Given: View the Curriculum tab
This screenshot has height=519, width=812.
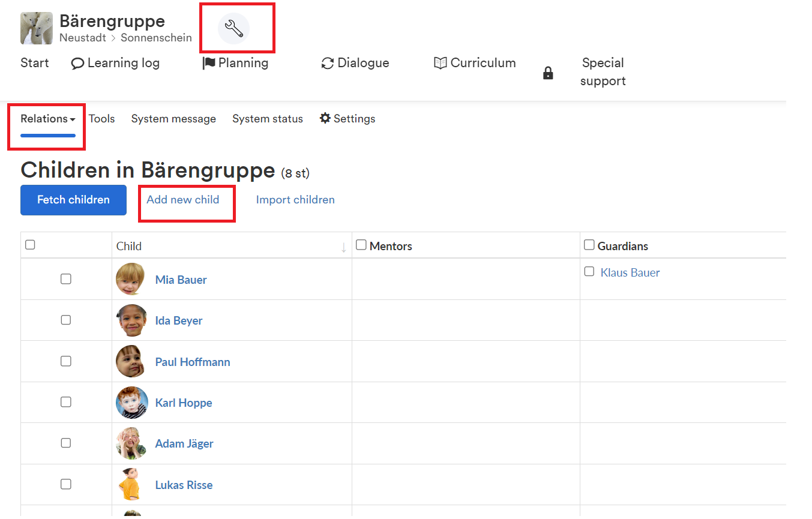Looking at the screenshot, I should (x=475, y=63).
